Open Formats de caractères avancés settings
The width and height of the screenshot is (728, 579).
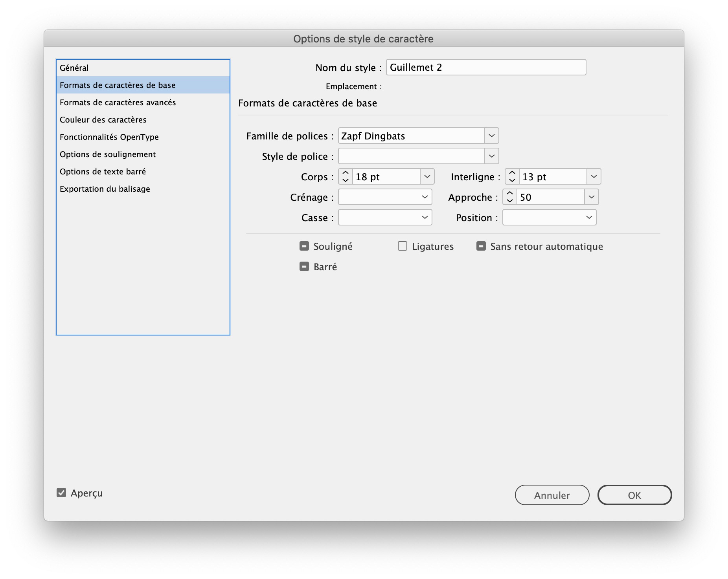[118, 102]
